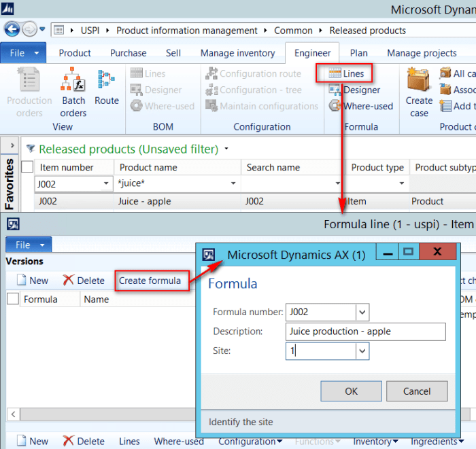Click the Item number column header
The height and width of the screenshot is (449, 476).
74,167
